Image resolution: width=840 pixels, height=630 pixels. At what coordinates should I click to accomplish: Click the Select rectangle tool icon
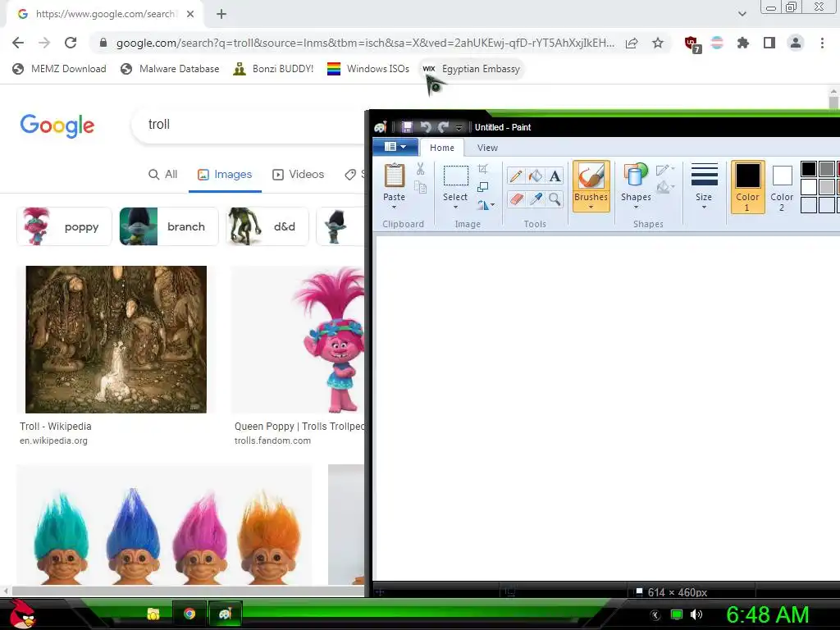(x=455, y=176)
